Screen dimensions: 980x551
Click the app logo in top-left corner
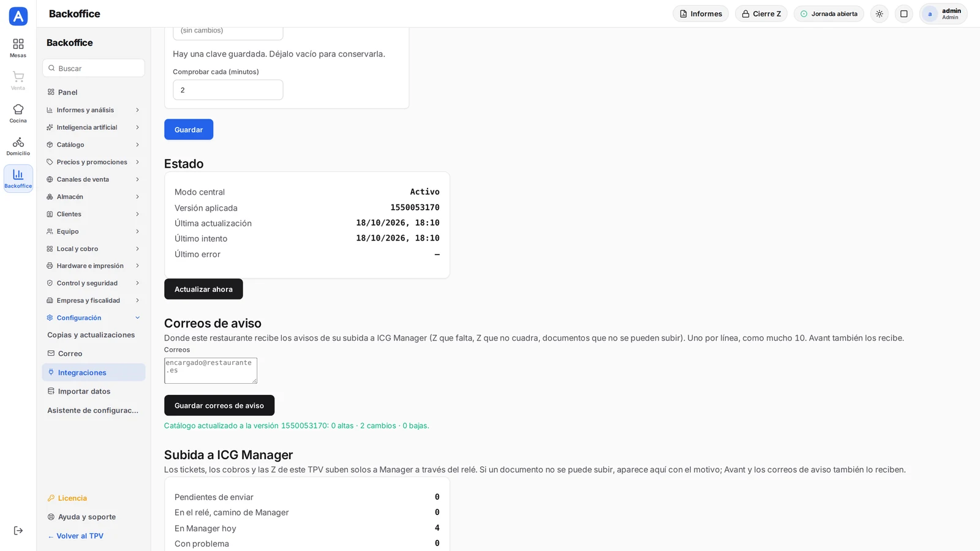[18, 16]
